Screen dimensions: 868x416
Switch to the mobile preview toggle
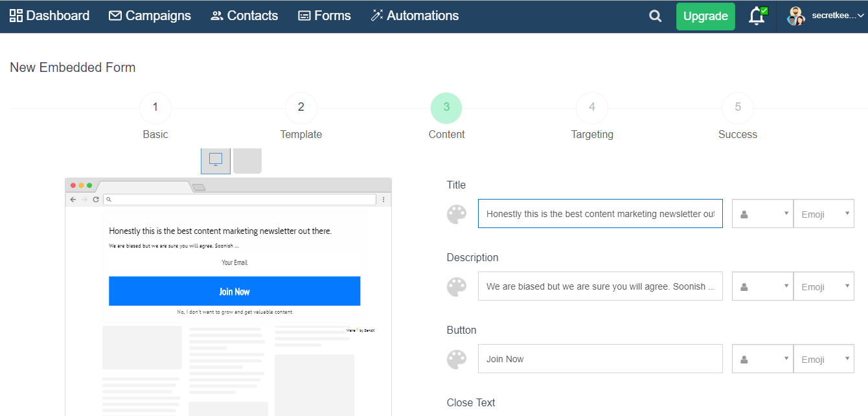(x=247, y=161)
